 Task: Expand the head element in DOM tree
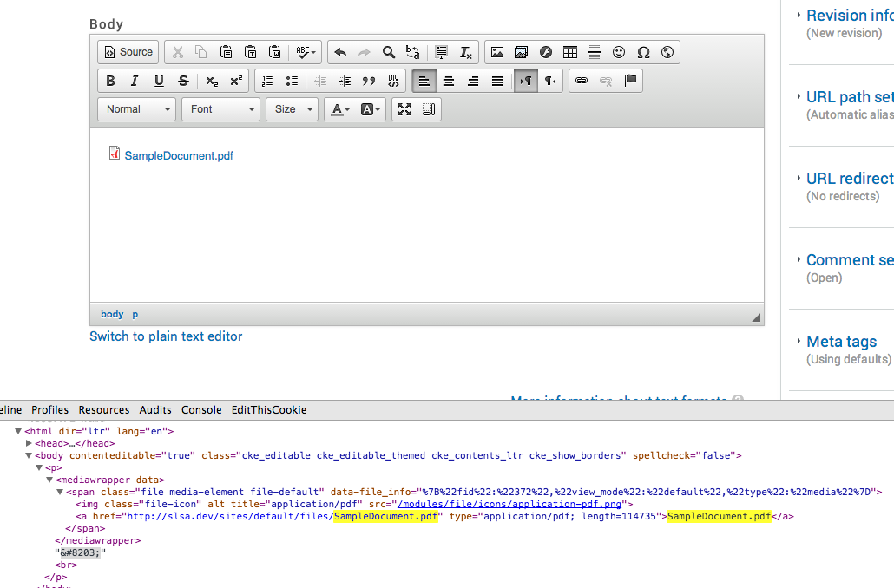29,443
